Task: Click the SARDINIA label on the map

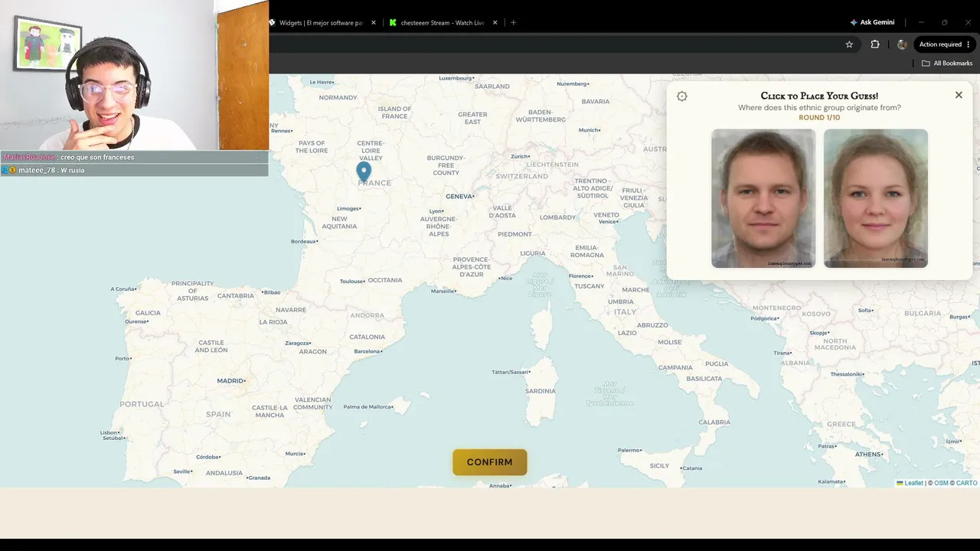Action: pyautogui.click(x=541, y=391)
